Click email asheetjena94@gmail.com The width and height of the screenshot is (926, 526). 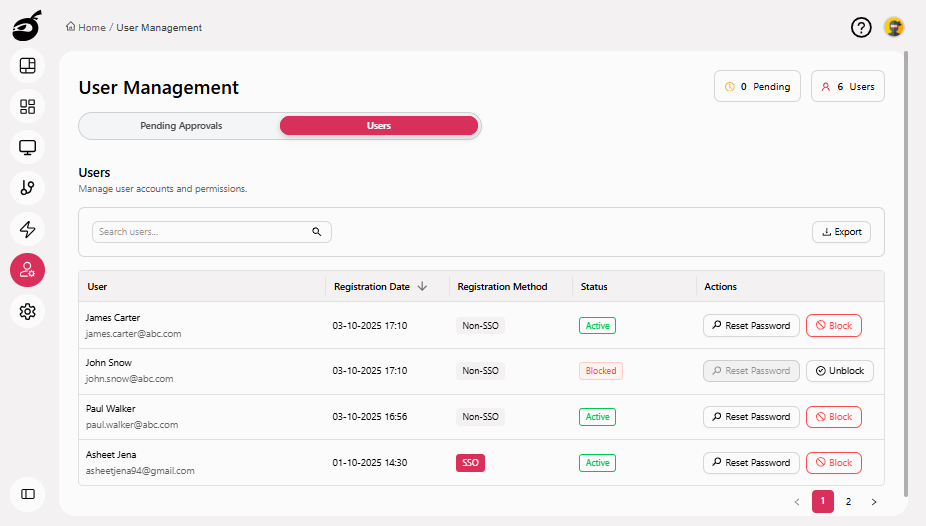pyautogui.click(x=140, y=471)
